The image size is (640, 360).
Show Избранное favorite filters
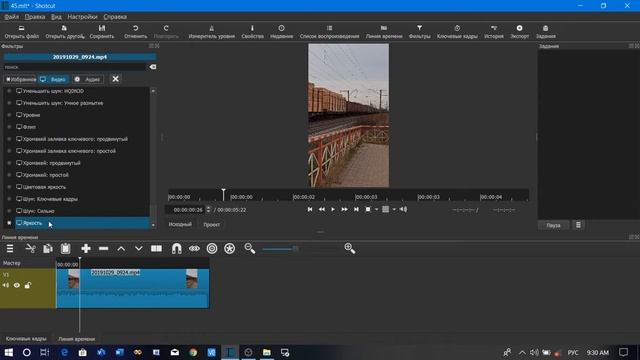click(20, 79)
